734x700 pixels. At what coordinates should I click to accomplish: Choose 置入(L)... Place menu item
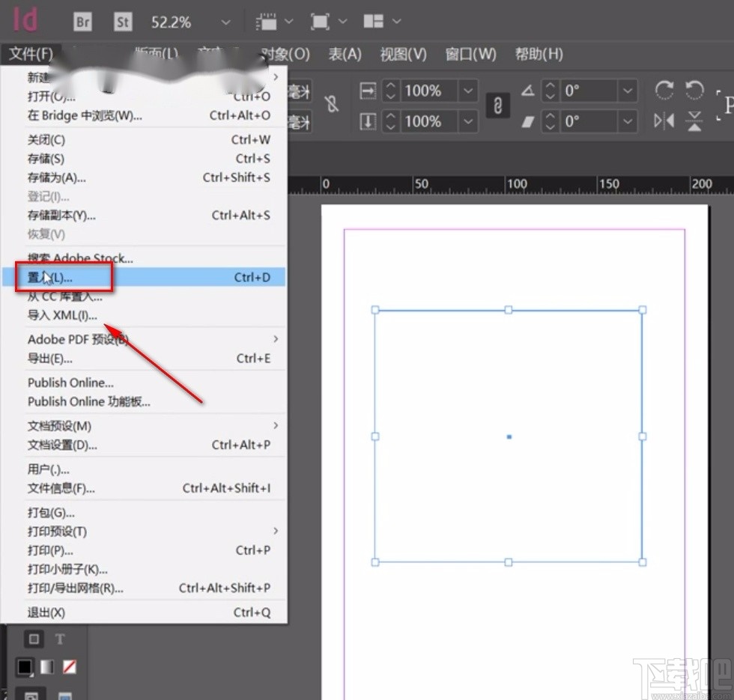click(x=144, y=277)
